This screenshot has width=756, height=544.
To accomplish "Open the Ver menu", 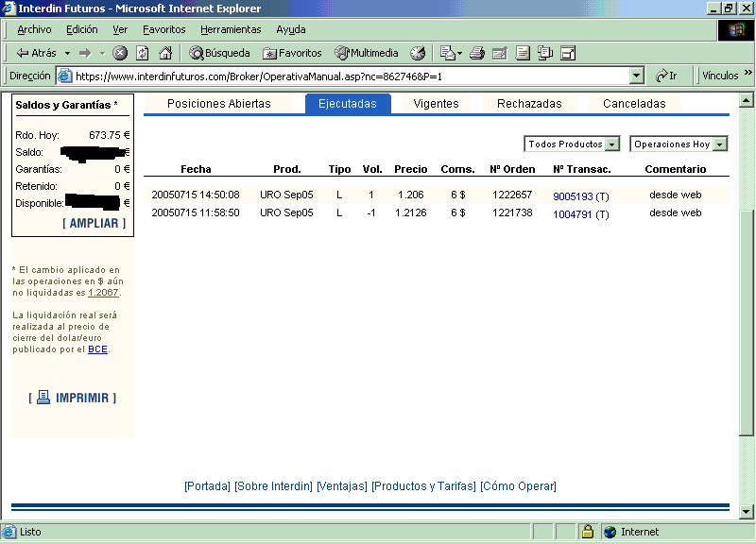I will [120, 30].
